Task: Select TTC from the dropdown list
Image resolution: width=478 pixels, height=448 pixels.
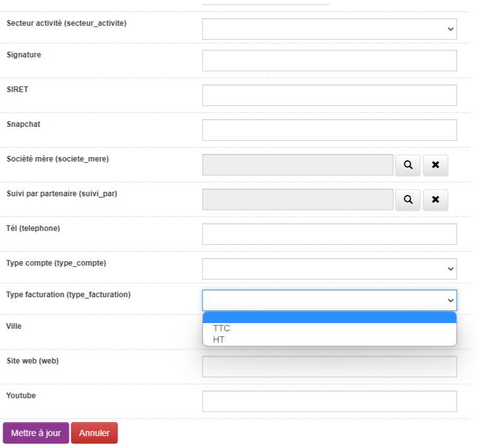Action: click(222, 328)
